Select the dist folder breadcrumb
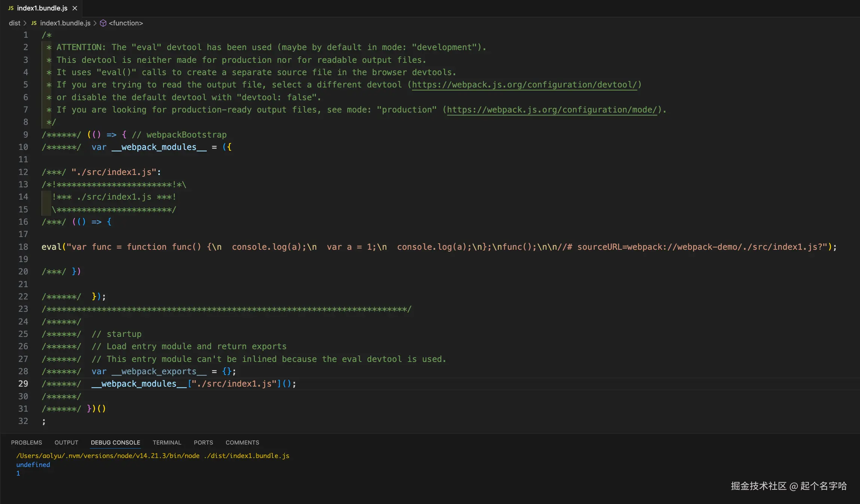Screen dimensions: 860x504 pyautogui.click(x=15, y=23)
